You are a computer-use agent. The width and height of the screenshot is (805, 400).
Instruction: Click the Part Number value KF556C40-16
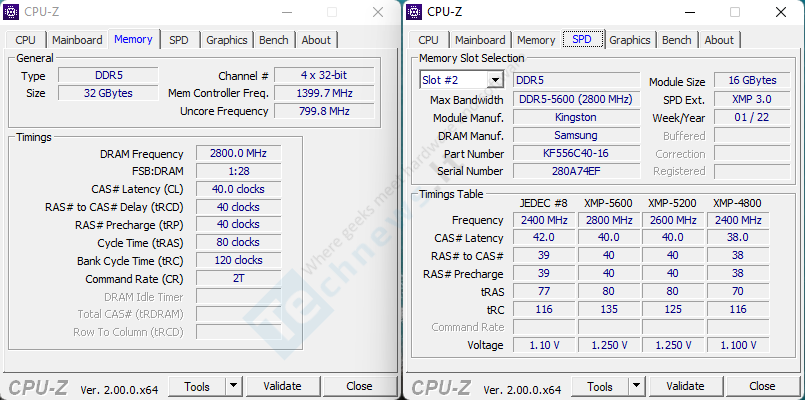tap(577, 153)
